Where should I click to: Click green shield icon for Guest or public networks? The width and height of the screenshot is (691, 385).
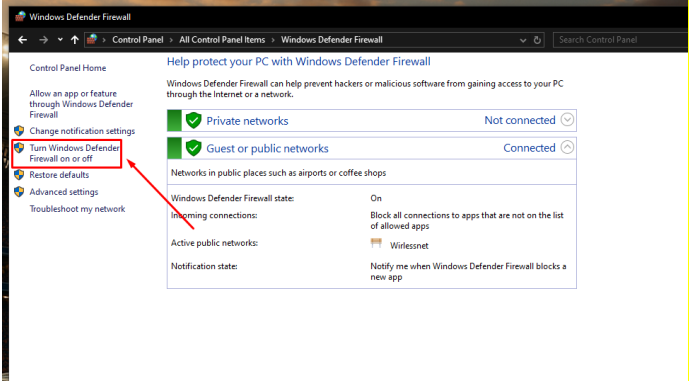click(x=193, y=148)
